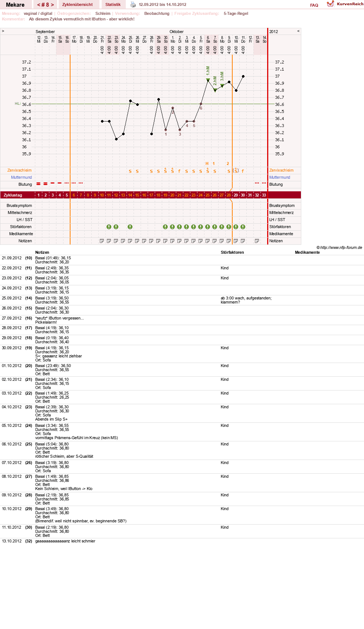Viewport: 364px width, 629px height.
Task: Open the Zyklenübersicht tab
Action: click(x=78, y=4)
